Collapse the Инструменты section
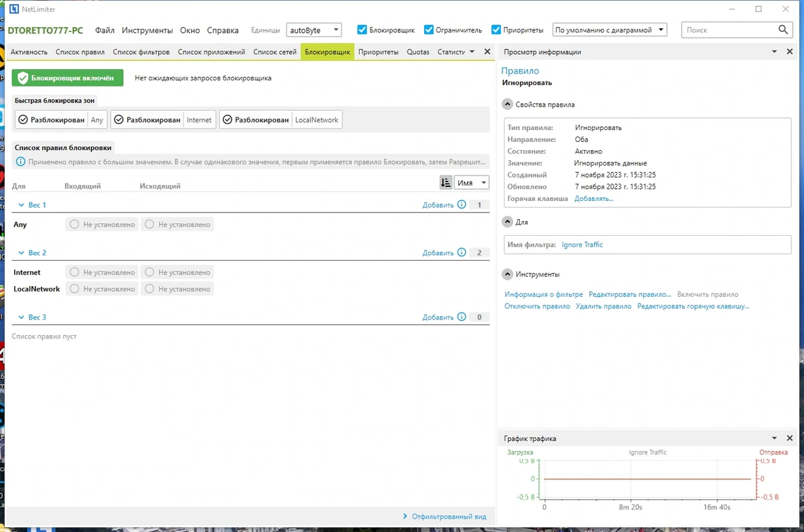Viewport: 804px width, 532px height. click(507, 274)
